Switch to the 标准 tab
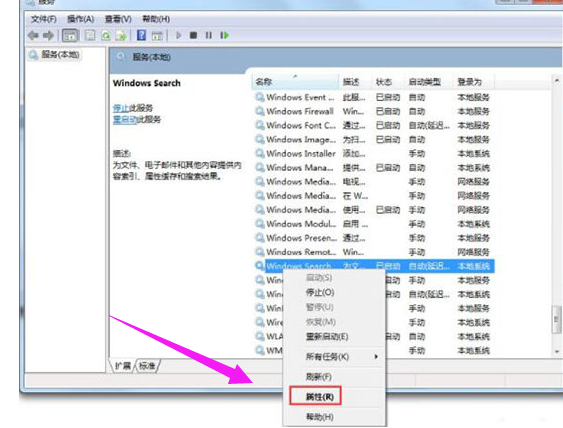The width and height of the screenshot is (563, 428). click(x=147, y=366)
